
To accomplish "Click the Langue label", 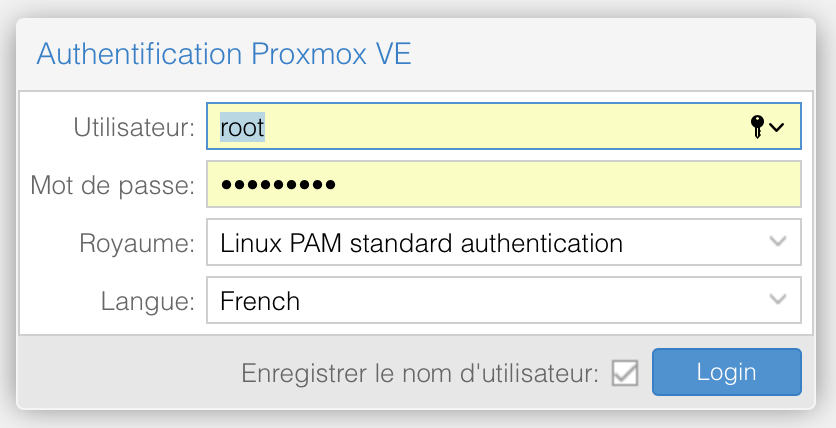I will pyautogui.click(x=147, y=300).
